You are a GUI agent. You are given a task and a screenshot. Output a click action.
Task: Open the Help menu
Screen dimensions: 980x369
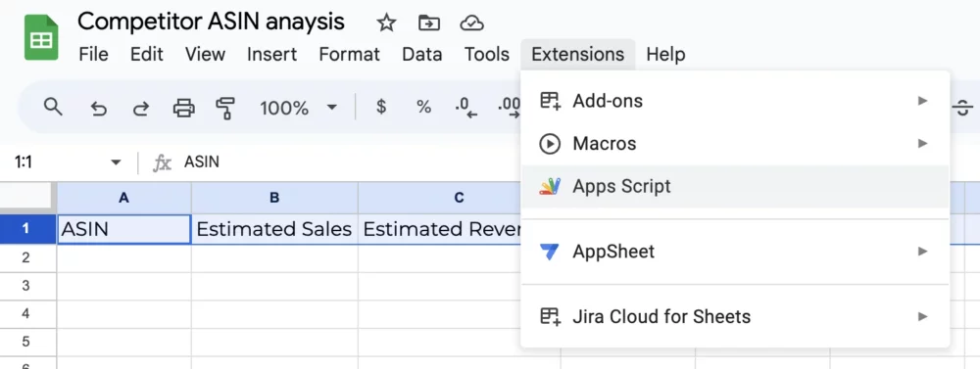point(665,54)
